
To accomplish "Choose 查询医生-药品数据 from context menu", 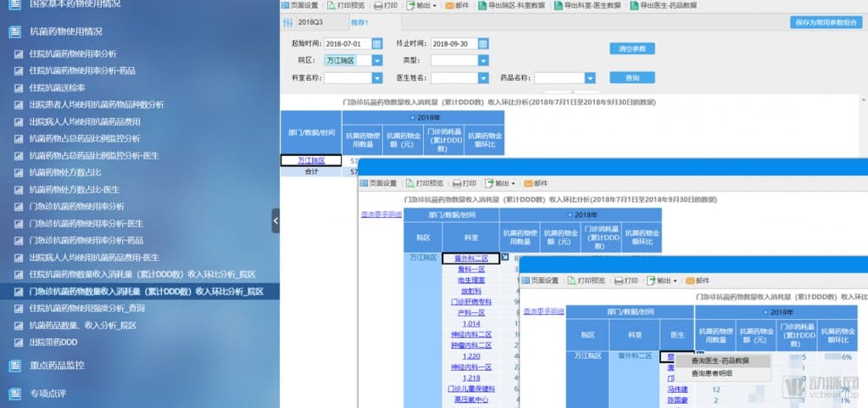I will click(x=721, y=360).
